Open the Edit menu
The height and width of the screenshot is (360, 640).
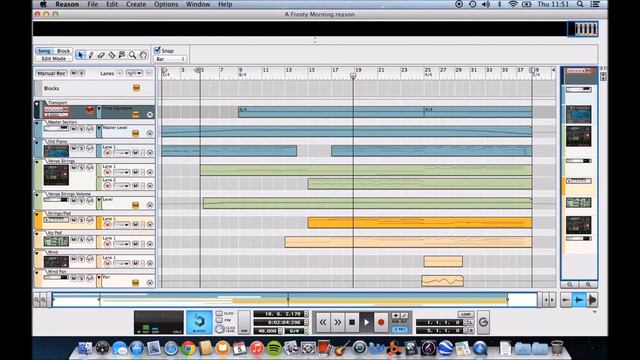pos(112,4)
